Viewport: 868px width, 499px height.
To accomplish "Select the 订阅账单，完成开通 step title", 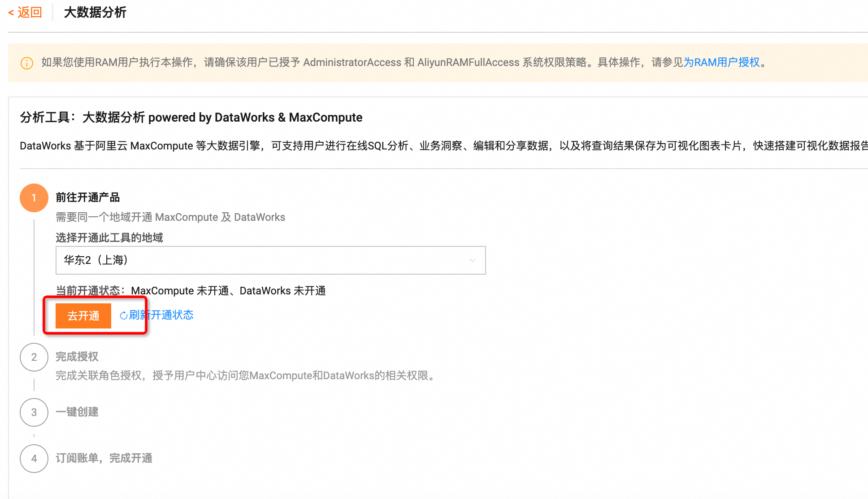I will pyautogui.click(x=104, y=458).
